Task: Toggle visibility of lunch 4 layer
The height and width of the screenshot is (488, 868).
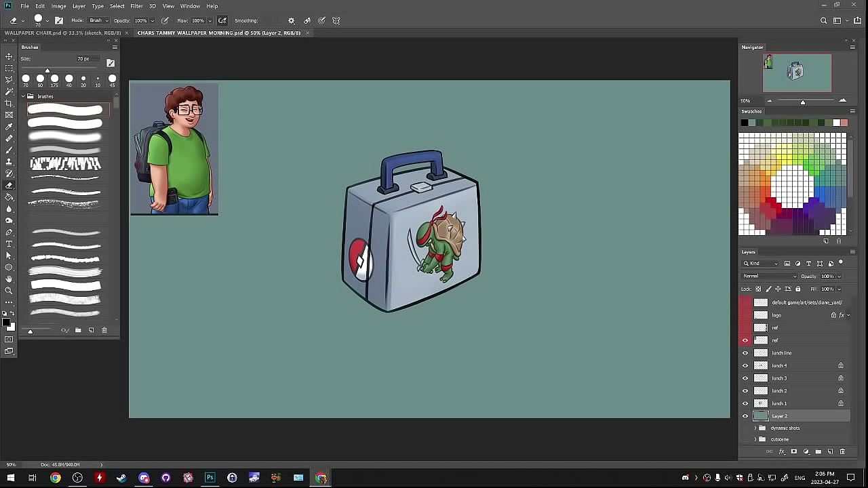Action: point(745,365)
